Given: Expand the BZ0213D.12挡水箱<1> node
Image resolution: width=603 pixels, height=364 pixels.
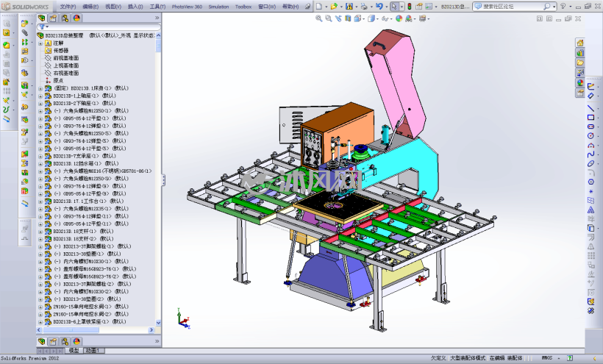Looking at the screenshot, I should pyautogui.click(x=40, y=164).
